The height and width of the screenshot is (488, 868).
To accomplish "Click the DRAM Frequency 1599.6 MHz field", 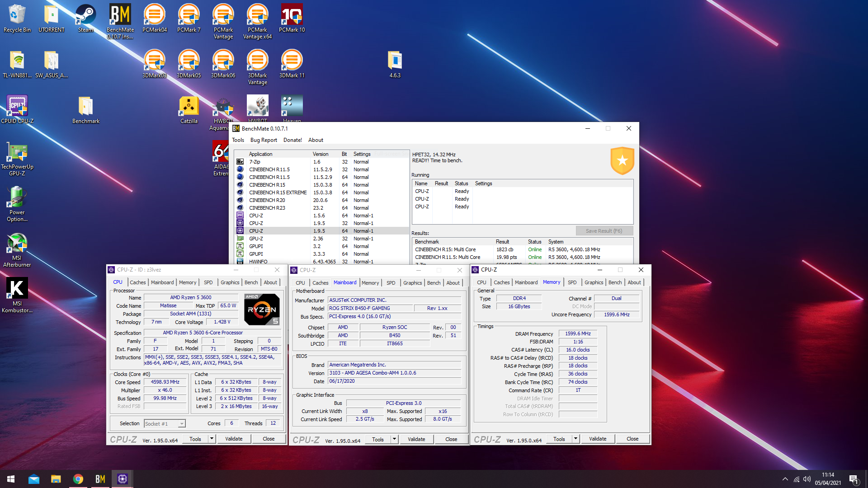I will pyautogui.click(x=578, y=334).
